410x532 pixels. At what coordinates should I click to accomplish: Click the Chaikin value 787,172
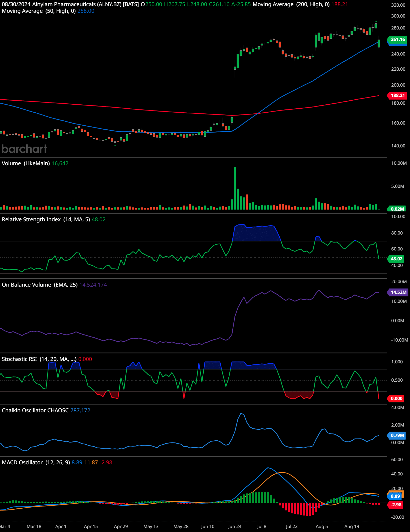[x=80, y=410]
